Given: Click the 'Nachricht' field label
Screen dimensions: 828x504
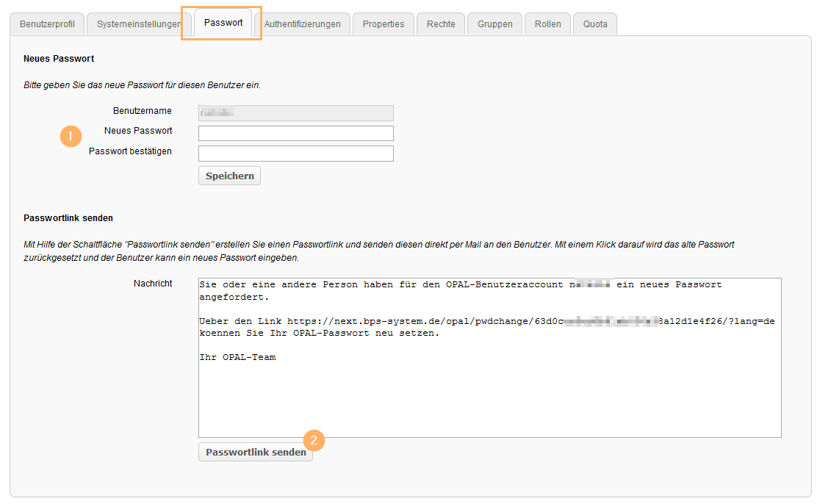Looking at the screenshot, I should coord(153,284).
